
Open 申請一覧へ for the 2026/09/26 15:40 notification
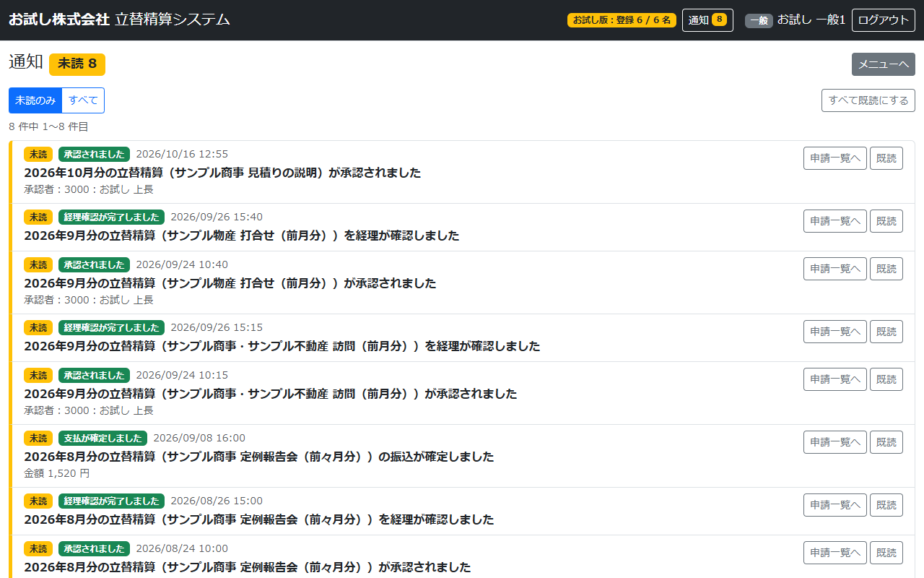click(835, 221)
